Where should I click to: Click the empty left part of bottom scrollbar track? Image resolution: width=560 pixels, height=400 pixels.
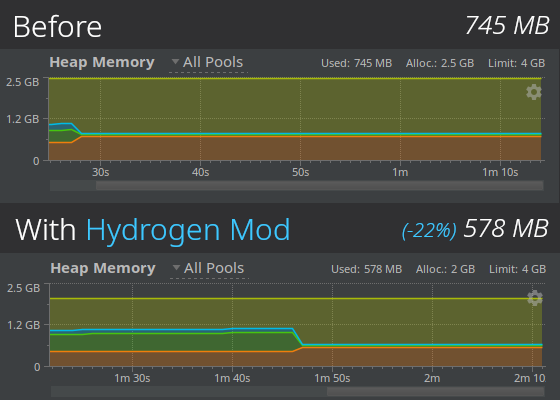point(189,392)
